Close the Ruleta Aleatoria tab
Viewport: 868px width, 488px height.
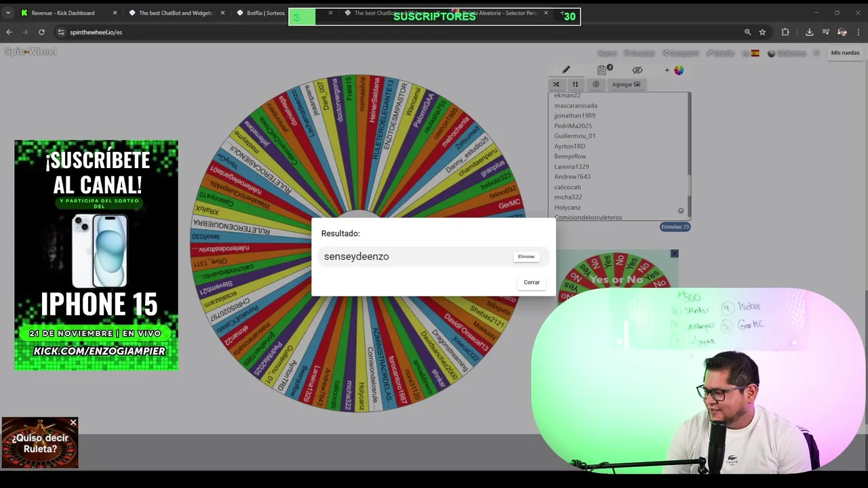point(546,13)
